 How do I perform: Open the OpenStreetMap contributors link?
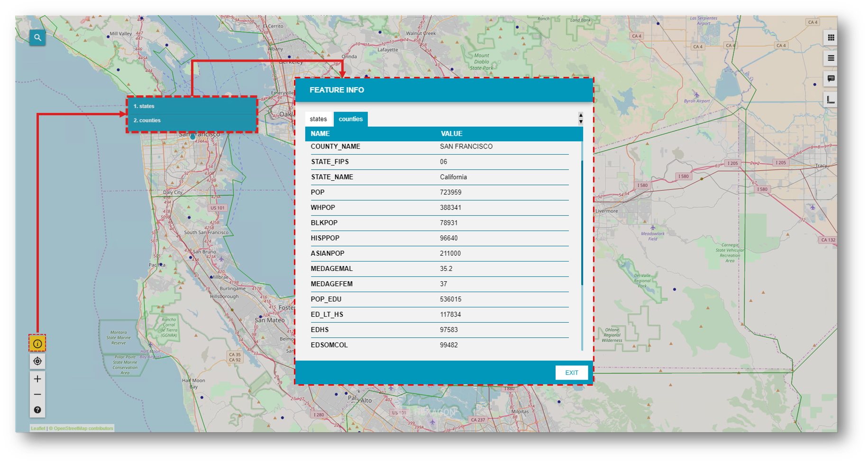pos(83,428)
